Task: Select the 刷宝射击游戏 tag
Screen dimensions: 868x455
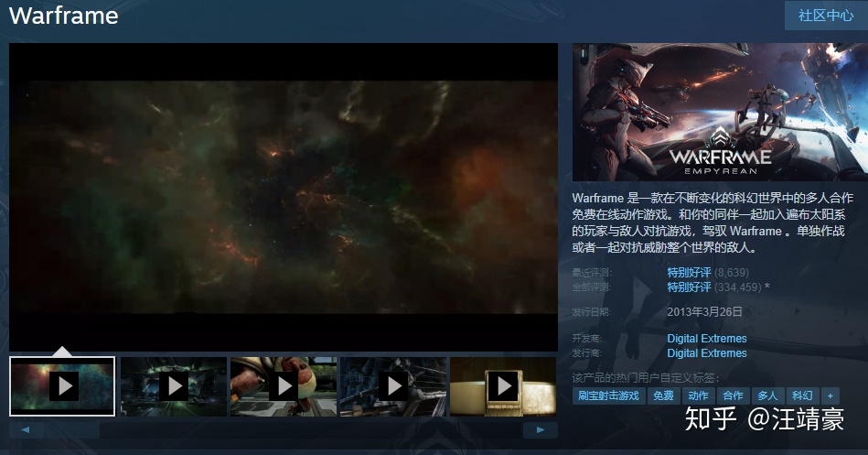Action: click(x=608, y=395)
